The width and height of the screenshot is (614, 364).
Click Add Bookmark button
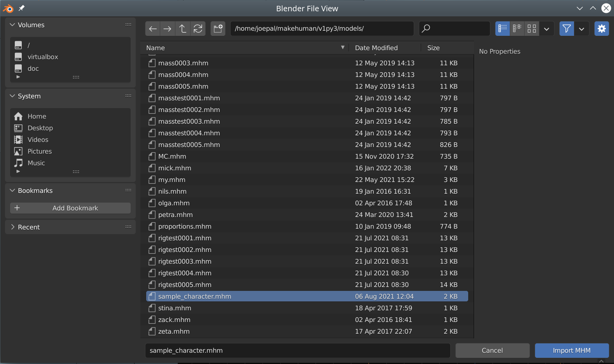pyautogui.click(x=70, y=208)
